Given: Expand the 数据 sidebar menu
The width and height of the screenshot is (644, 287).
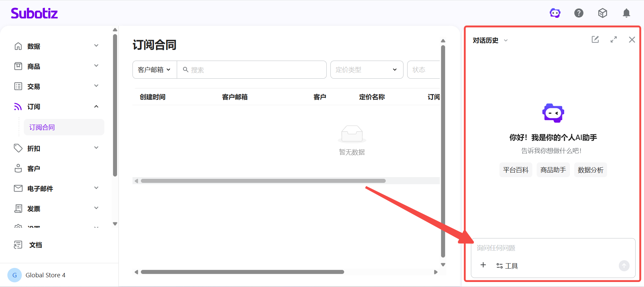Looking at the screenshot, I should [56, 46].
